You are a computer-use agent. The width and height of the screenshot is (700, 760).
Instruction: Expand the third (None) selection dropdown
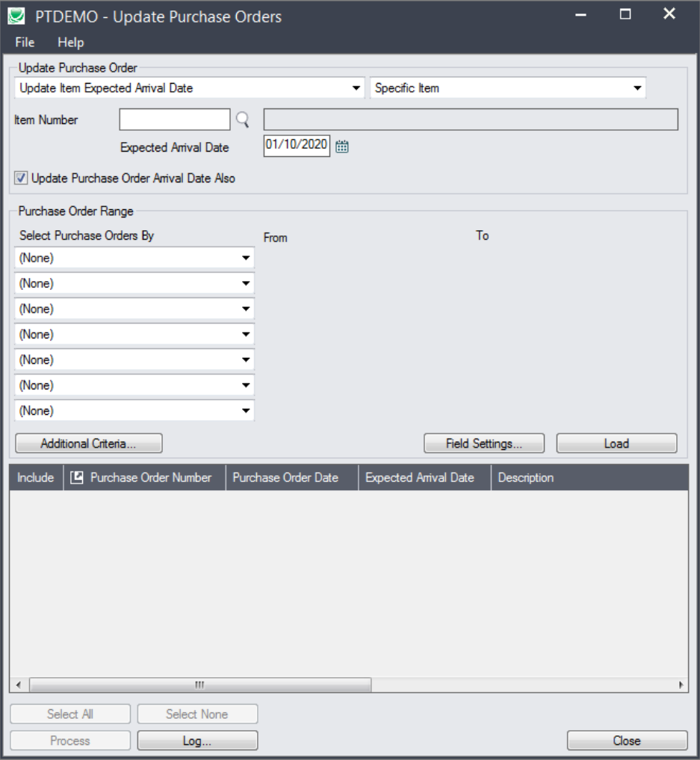click(x=134, y=309)
